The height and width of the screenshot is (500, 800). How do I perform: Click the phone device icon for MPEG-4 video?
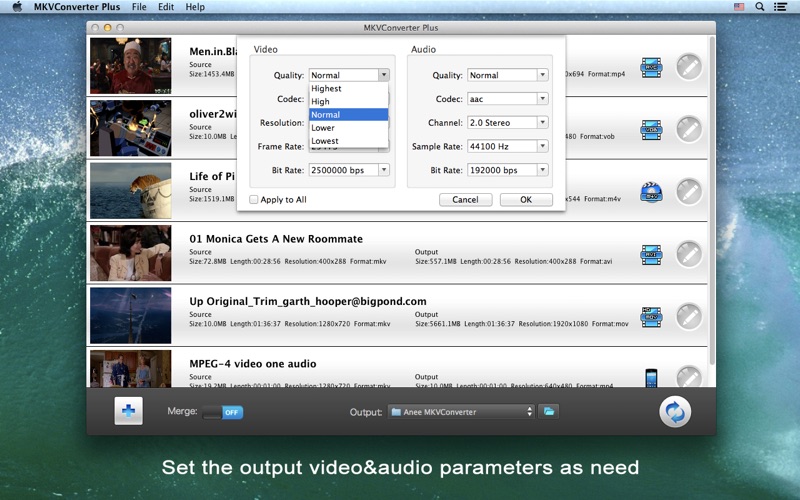pyautogui.click(x=651, y=378)
